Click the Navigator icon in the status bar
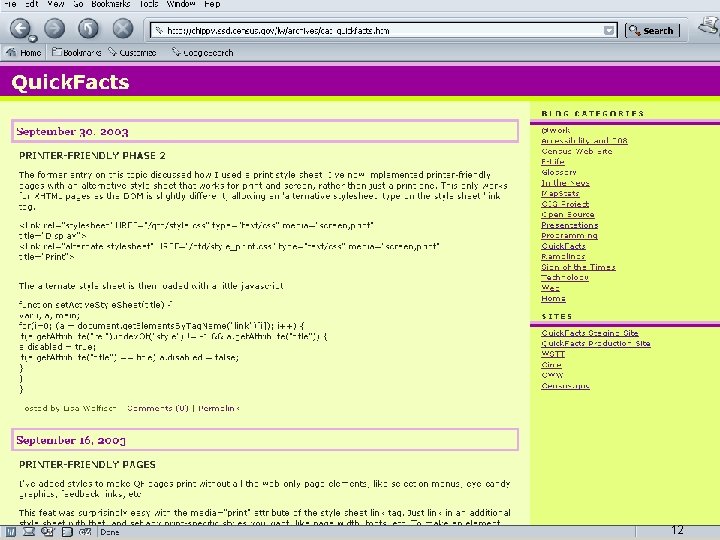720x540 pixels. point(11,532)
